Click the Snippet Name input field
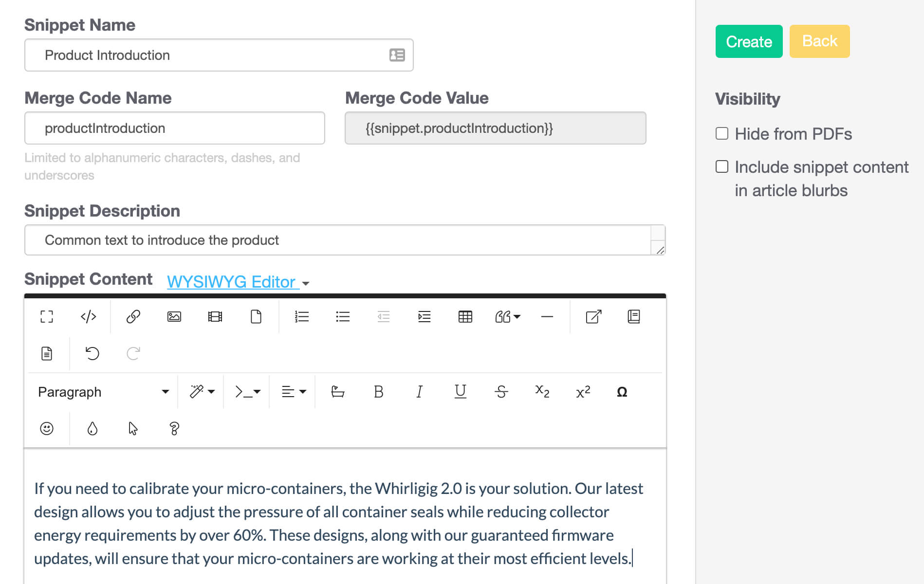Screen dimensions: 924x584 point(219,55)
